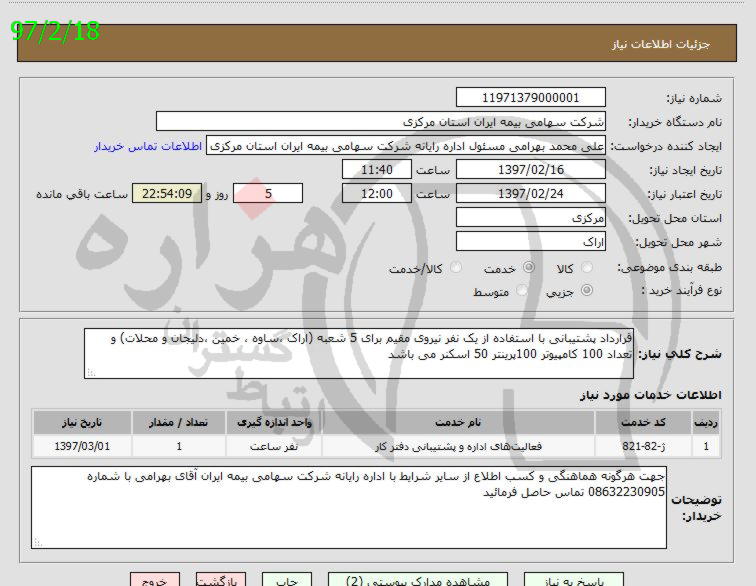
Task: Click مشاهده مدارک پیوستی (2) button
Action: [x=418, y=580]
